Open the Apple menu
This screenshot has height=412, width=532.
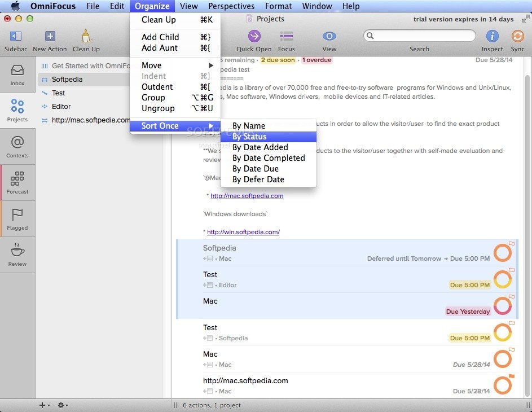point(16,6)
